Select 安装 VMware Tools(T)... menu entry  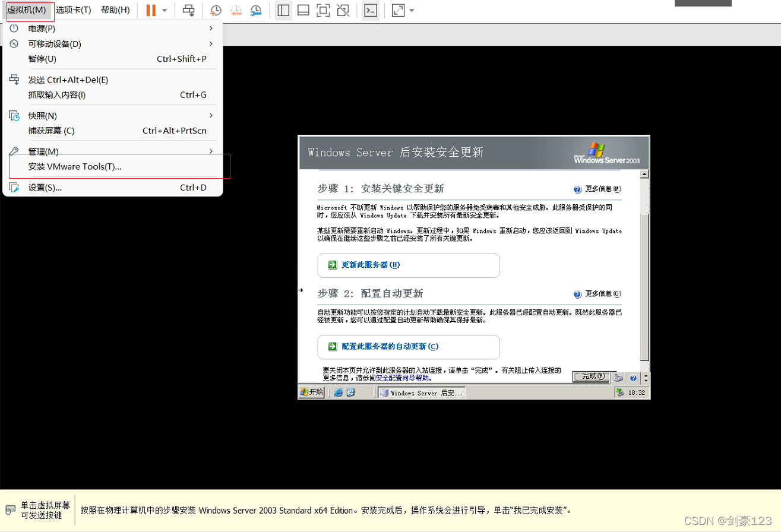point(113,167)
